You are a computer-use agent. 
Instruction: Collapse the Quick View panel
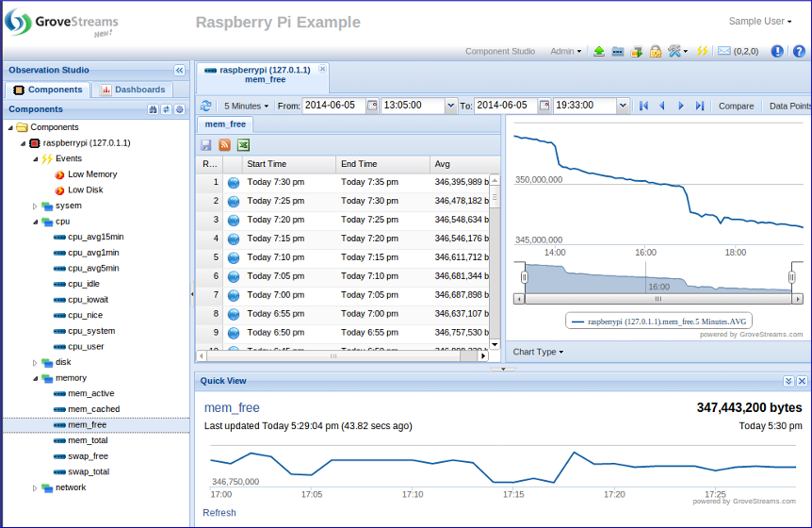pos(788,381)
